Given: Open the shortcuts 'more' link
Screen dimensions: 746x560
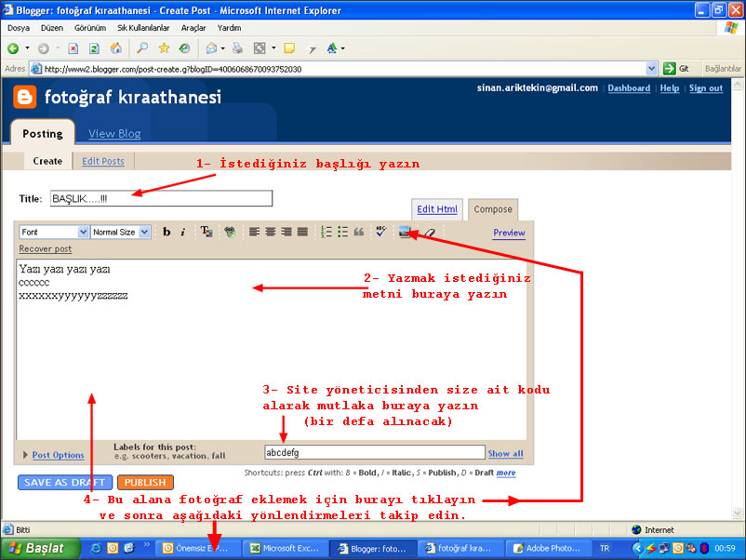Looking at the screenshot, I should [x=506, y=473].
